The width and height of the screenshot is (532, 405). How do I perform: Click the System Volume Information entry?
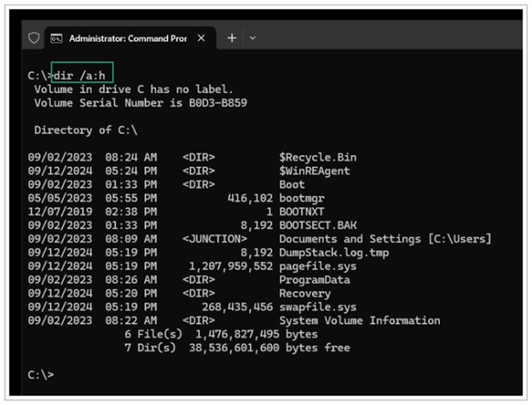[x=359, y=321]
